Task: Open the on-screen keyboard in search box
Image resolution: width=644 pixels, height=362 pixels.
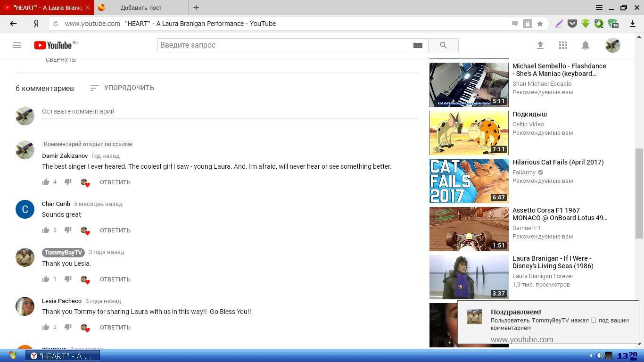Action: (x=418, y=45)
